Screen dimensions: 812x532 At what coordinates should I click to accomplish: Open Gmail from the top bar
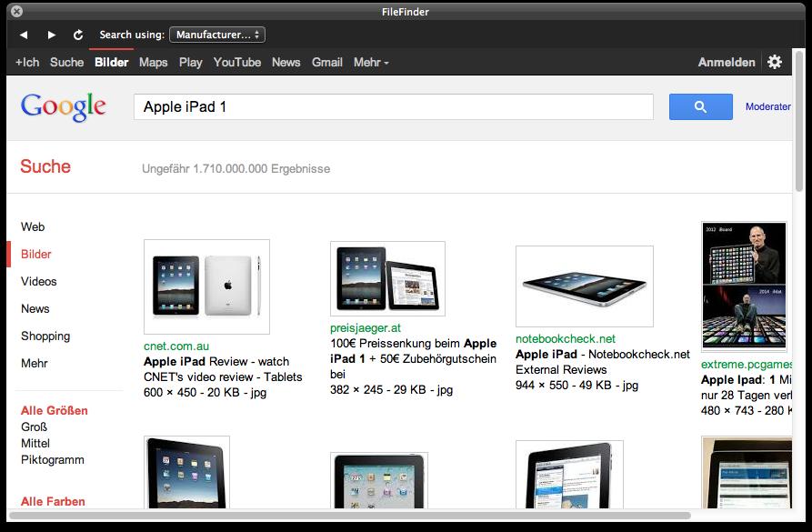tap(326, 62)
